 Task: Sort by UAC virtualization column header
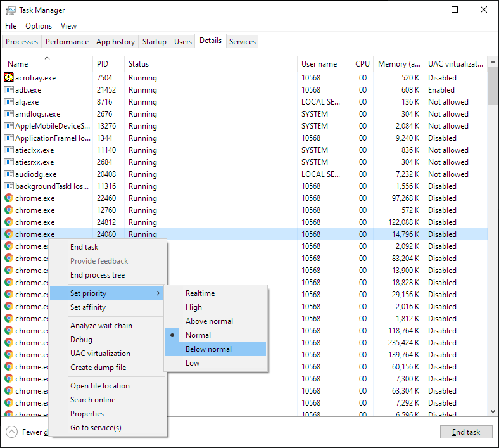pyautogui.click(x=456, y=63)
